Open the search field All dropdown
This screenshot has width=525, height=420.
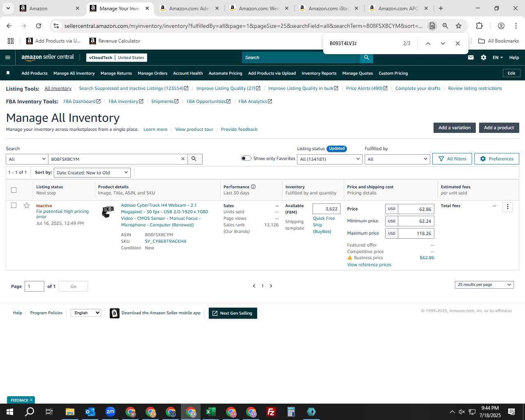click(27, 159)
